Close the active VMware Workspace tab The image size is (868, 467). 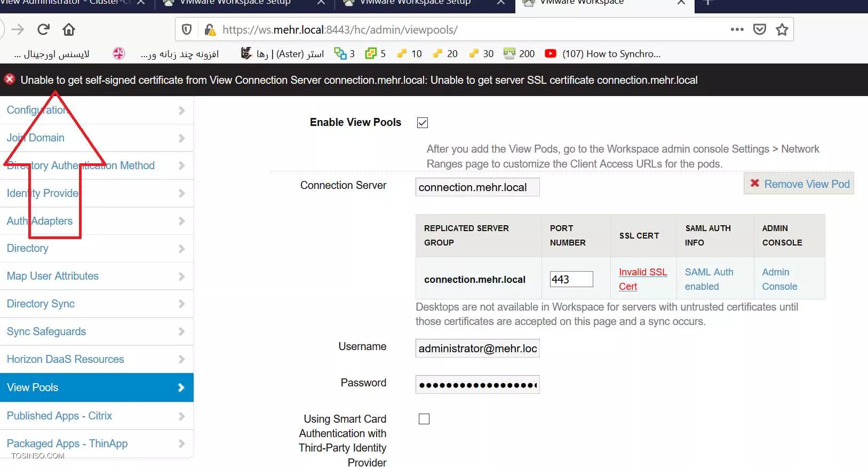[x=681, y=3]
